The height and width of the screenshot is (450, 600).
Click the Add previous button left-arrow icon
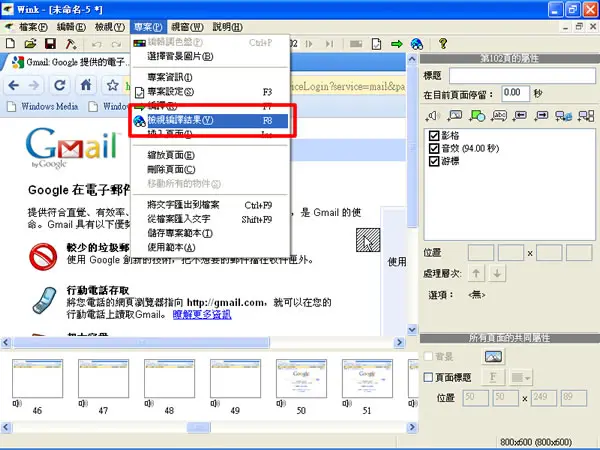520,115
